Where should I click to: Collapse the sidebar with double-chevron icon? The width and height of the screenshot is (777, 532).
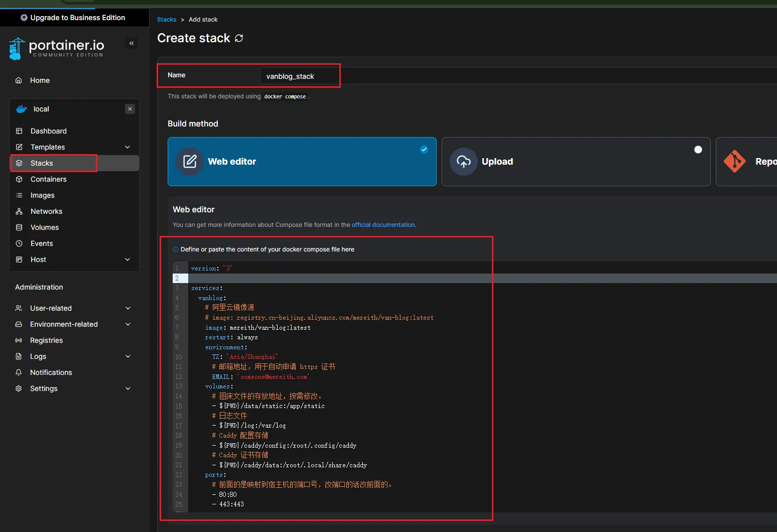[132, 43]
